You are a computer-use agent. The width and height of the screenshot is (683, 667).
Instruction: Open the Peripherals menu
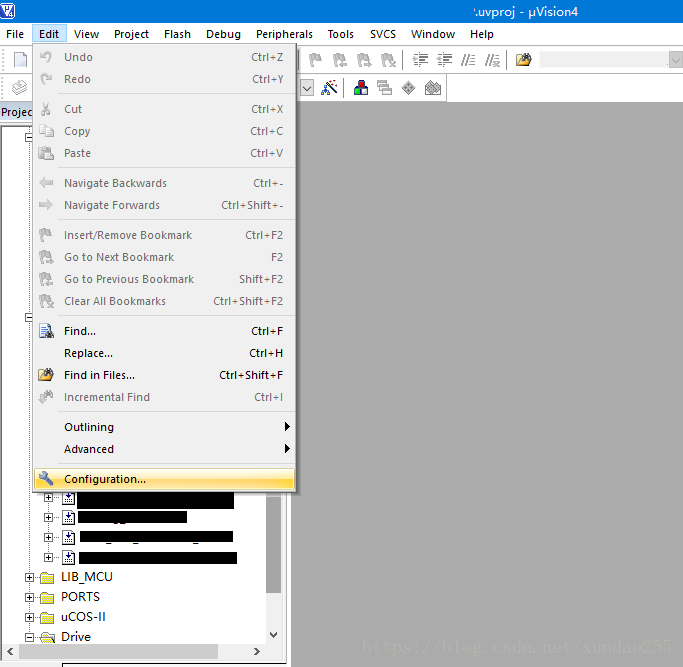284,34
